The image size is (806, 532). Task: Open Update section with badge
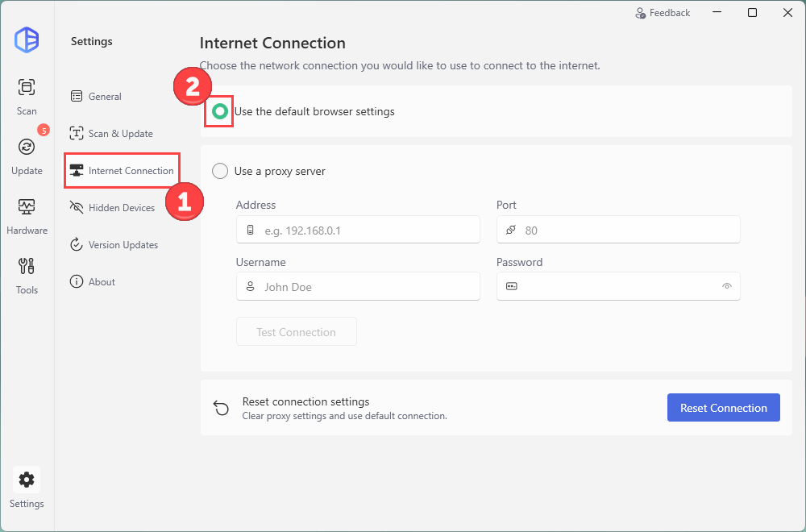pos(27,154)
